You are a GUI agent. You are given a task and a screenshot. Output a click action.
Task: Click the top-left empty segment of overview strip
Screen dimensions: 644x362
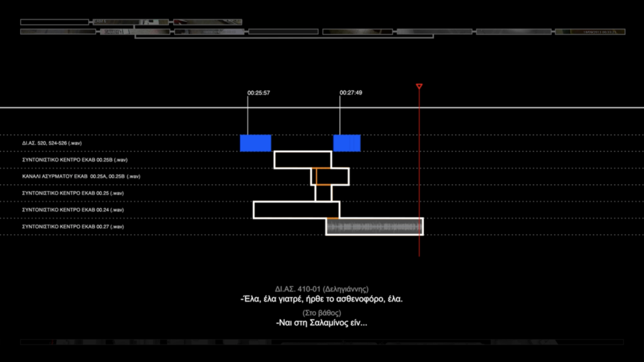[x=54, y=22]
